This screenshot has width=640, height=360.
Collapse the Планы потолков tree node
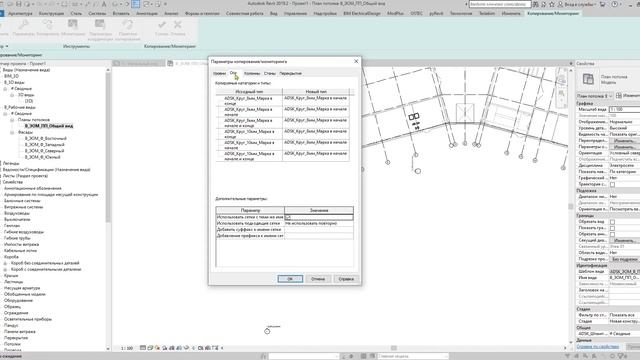click(12, 120)
